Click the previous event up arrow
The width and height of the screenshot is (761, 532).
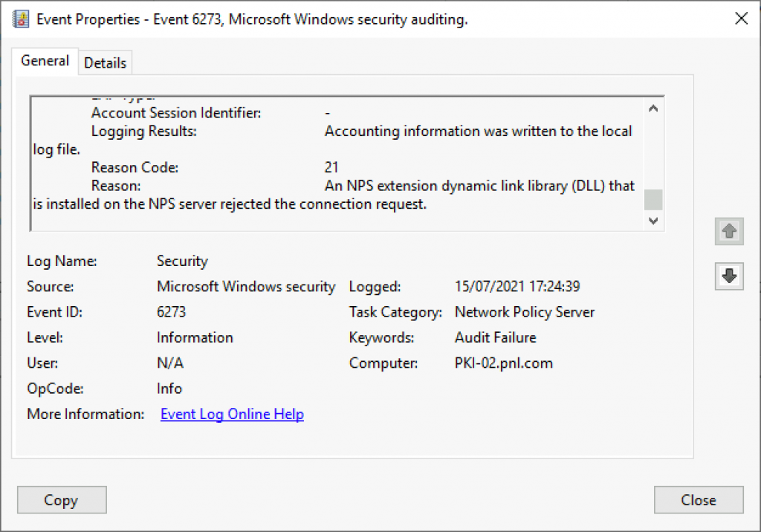pyautogui.click(x=729, y=232)
